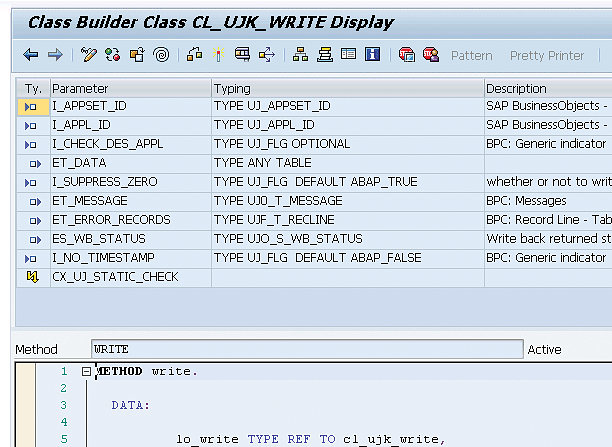The height and width of the screenshot is (447, 612).
Task: Click the BPC: Messages description cell
Action: 548,201
